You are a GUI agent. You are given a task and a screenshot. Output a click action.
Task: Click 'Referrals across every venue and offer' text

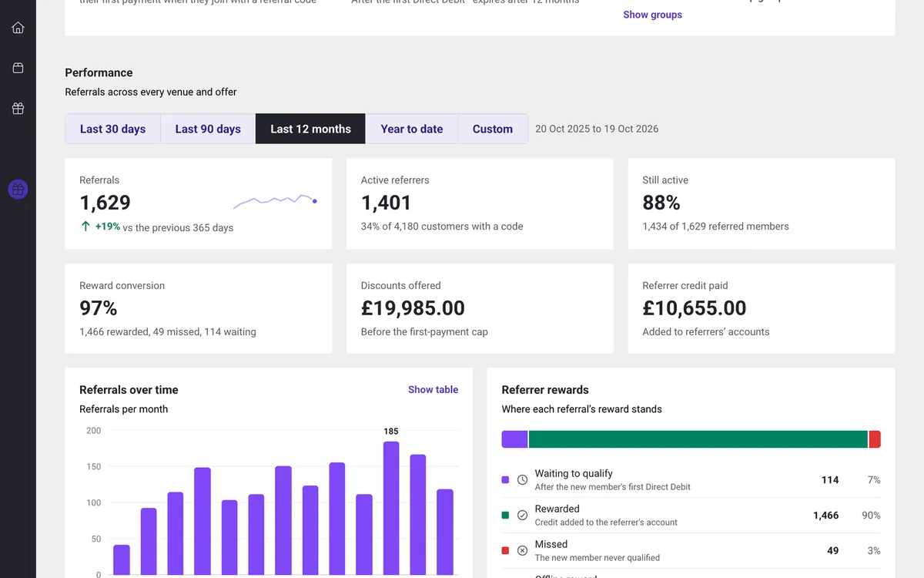click(x=151, y=92)
